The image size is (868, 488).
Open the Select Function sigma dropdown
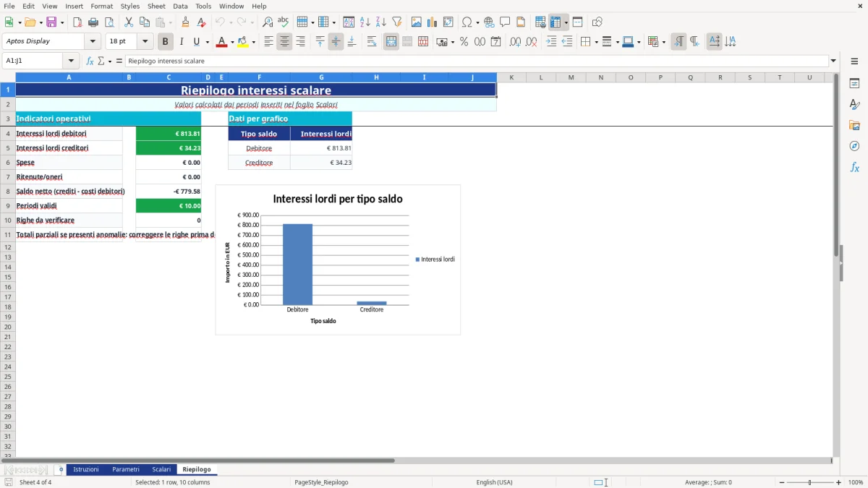[x=110, y=61]
